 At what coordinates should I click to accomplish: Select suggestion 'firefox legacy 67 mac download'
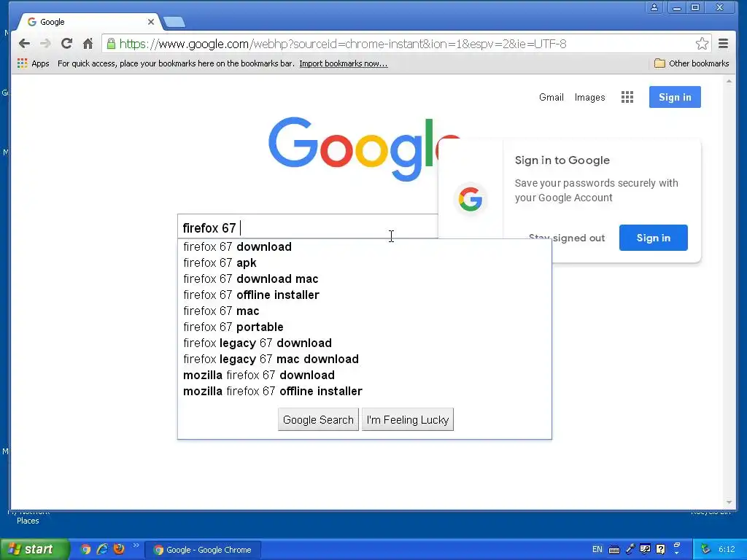click(365, 359)
